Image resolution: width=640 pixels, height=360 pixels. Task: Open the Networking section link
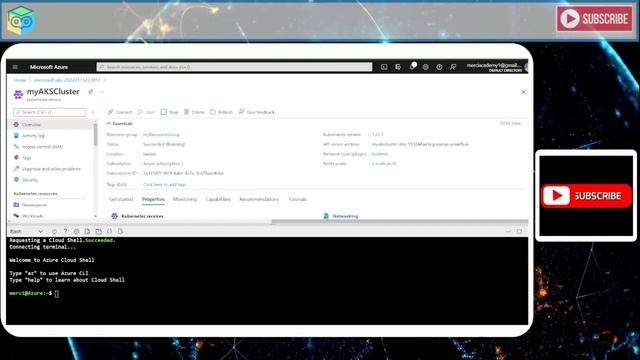(345, 216)
